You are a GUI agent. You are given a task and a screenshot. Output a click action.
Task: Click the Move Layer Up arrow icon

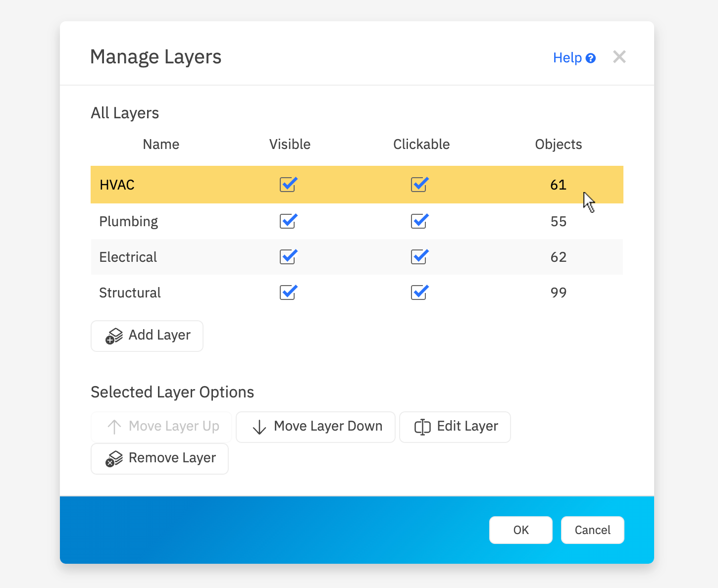pos(113,427)
